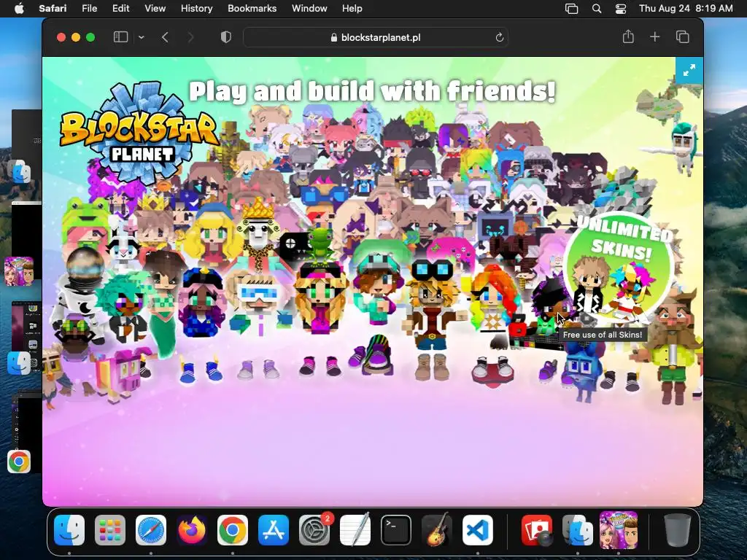Launch Visual Studio Code from the Dock

coord(478,530)
